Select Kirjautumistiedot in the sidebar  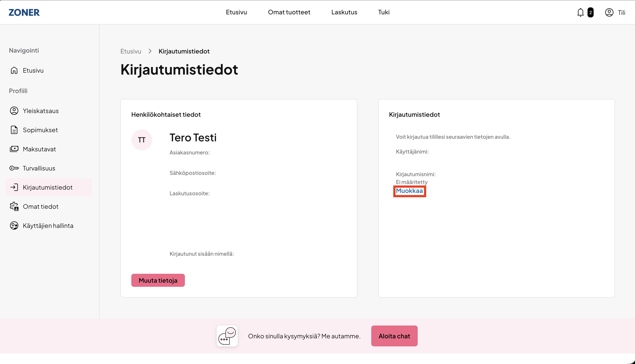(49, 187)
